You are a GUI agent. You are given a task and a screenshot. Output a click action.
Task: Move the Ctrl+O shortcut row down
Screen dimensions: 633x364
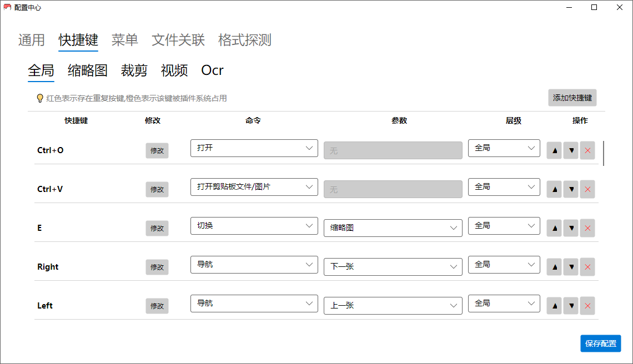[x=571, y=150]
